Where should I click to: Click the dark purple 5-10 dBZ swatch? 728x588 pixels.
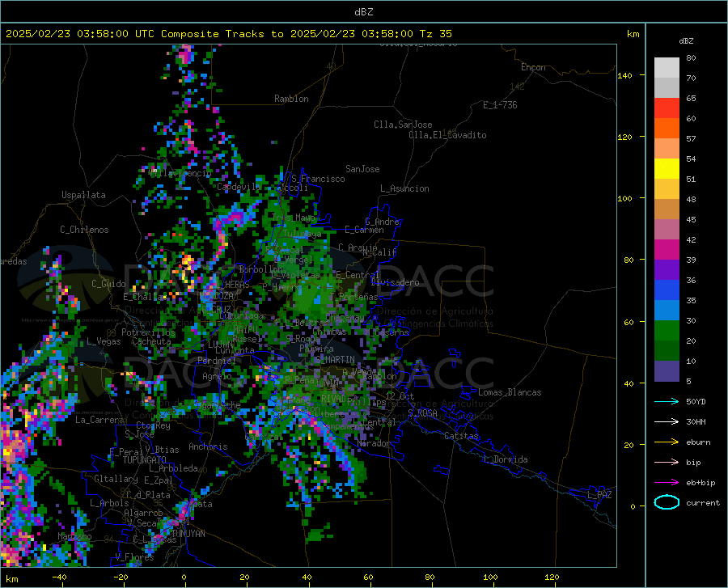667,371
